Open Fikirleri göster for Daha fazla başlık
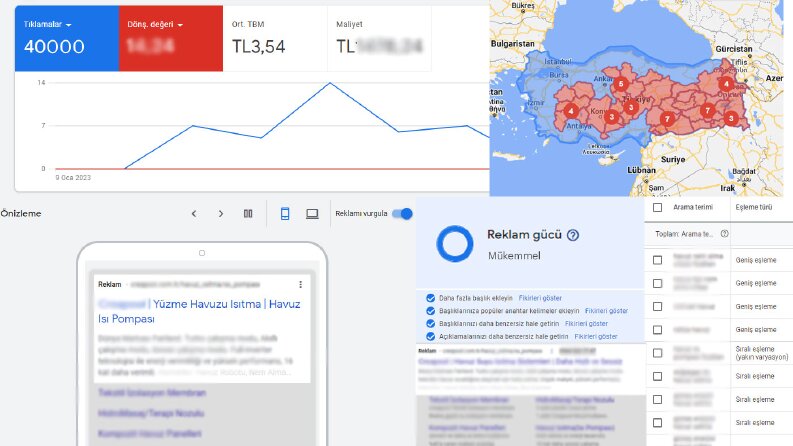This screenshot has height=446, width=793. click(540, 298)
